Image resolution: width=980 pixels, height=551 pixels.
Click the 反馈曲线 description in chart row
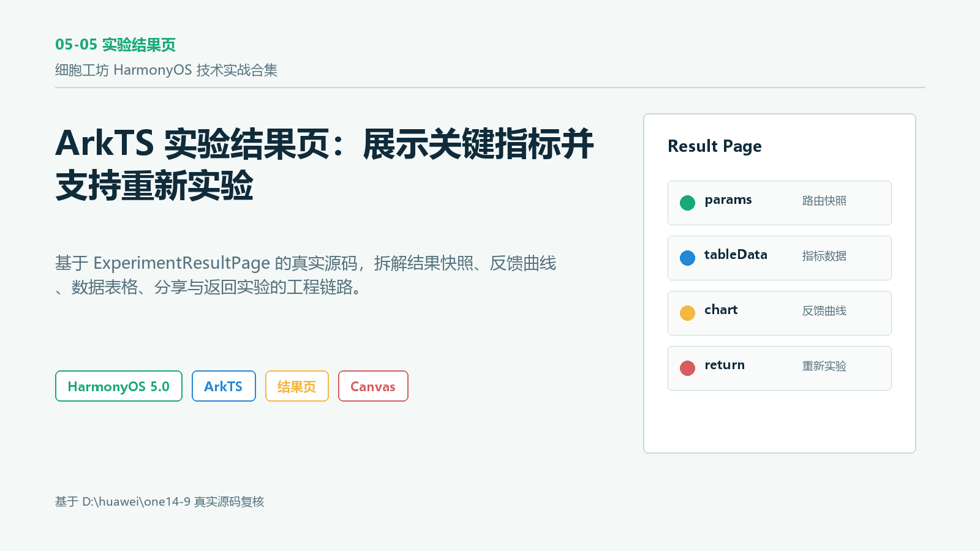coord(824,311)
